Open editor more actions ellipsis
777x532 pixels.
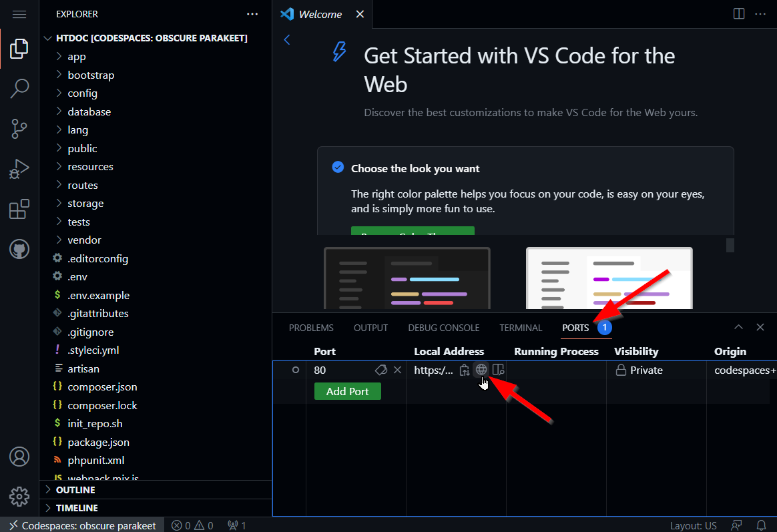coord(760,14)
